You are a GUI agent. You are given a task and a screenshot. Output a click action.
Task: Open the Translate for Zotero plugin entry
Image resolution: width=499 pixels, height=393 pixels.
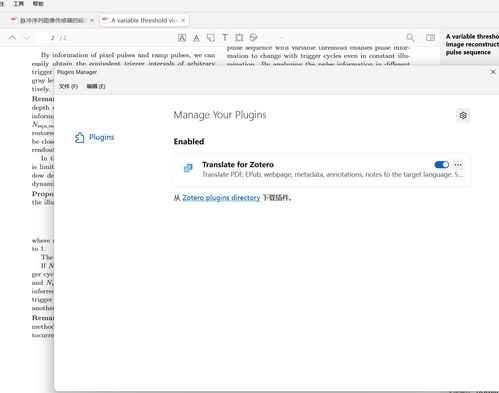pos(322,169)
